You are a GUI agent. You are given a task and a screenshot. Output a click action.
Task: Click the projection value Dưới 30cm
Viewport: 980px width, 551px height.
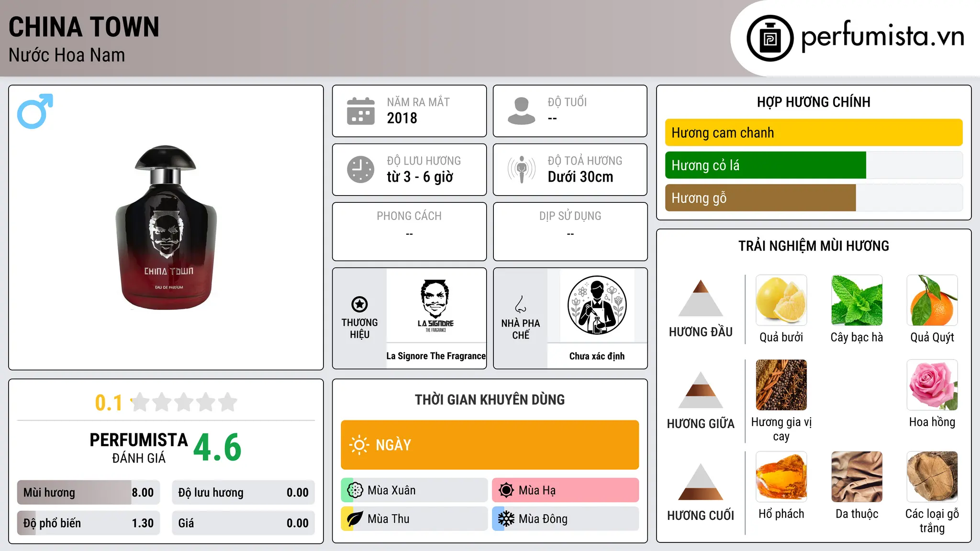click(580, 177)
